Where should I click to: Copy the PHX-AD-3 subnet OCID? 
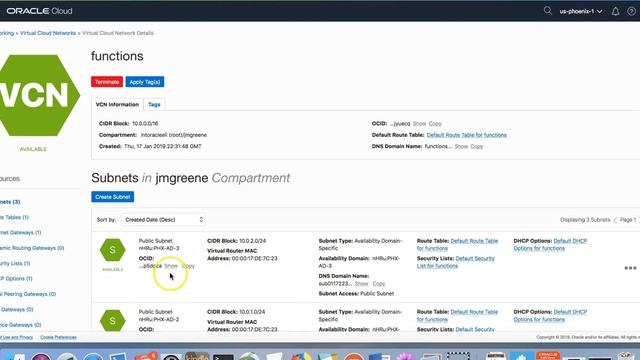(188, 266)
